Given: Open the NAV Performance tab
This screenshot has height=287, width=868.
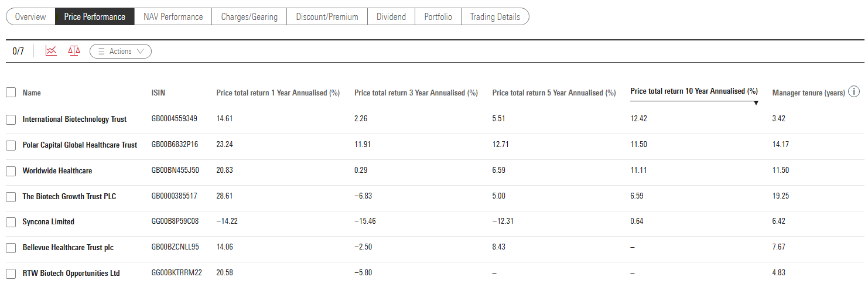Looking at the screenshot, I should click(x=173, y=17).
